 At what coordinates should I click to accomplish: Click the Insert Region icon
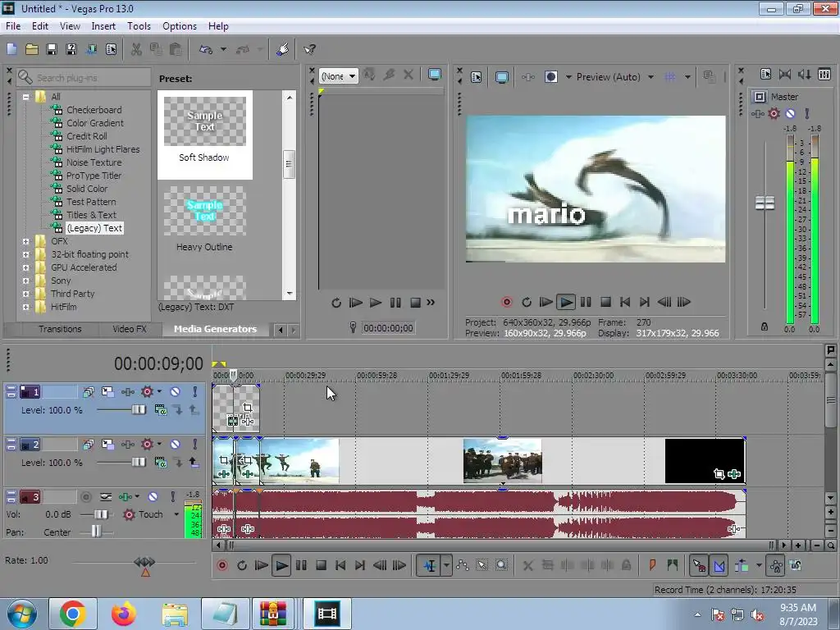point(673,565)
